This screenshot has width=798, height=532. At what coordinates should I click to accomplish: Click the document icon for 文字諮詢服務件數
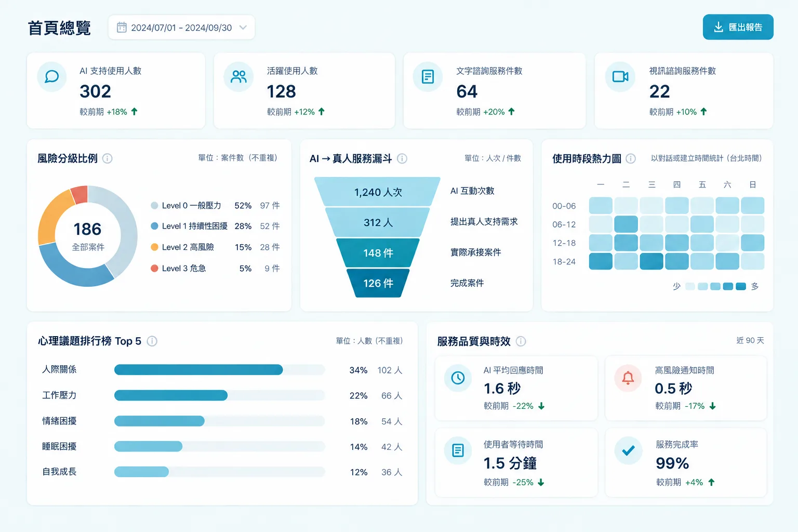tap(428, 77)
